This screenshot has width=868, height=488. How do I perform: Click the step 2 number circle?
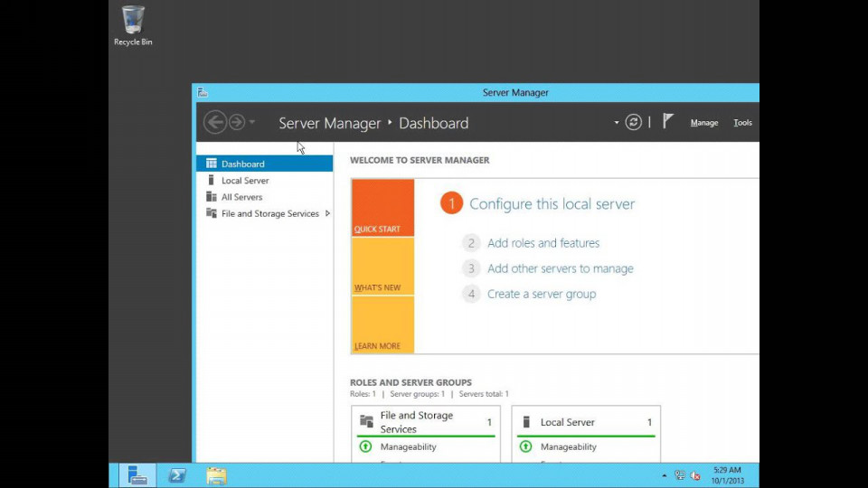(471, 243)
